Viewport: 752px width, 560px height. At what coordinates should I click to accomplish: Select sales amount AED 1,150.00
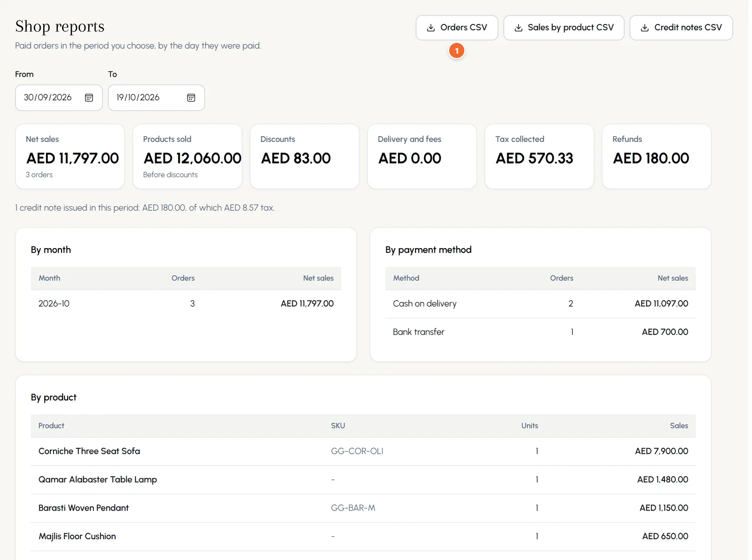click(x=664, y=508)
